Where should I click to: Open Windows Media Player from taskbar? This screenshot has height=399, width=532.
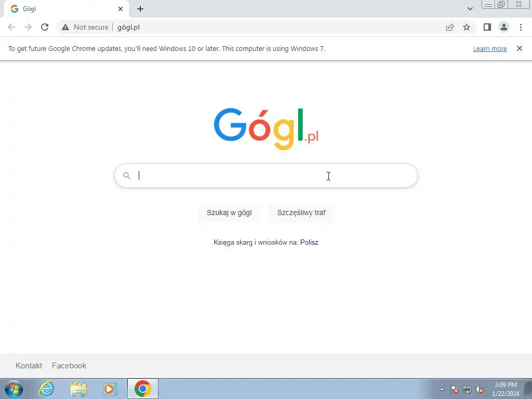[110, 389]
